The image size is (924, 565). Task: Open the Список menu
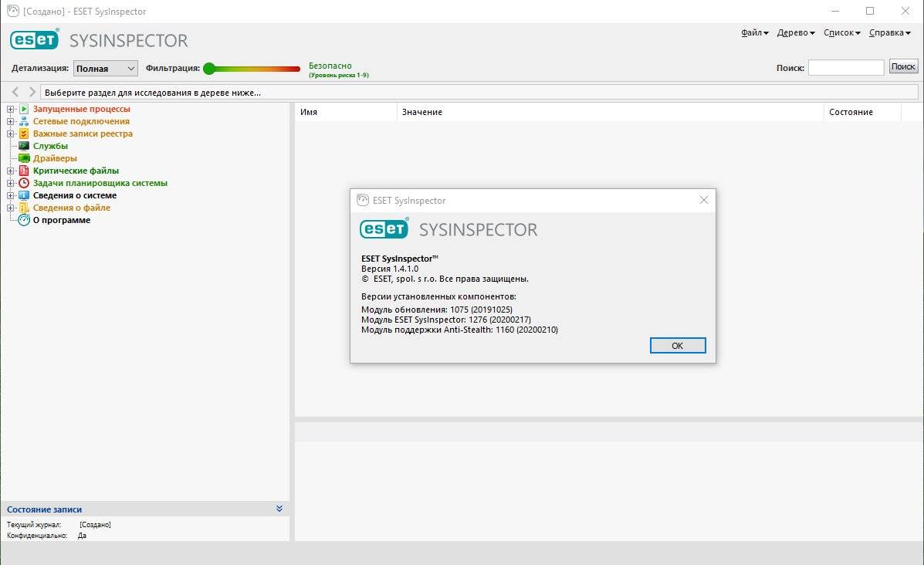click(841, 33)
